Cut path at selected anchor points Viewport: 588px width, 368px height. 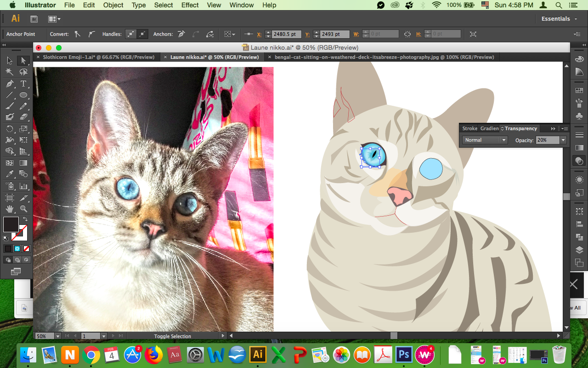(210, 34)
